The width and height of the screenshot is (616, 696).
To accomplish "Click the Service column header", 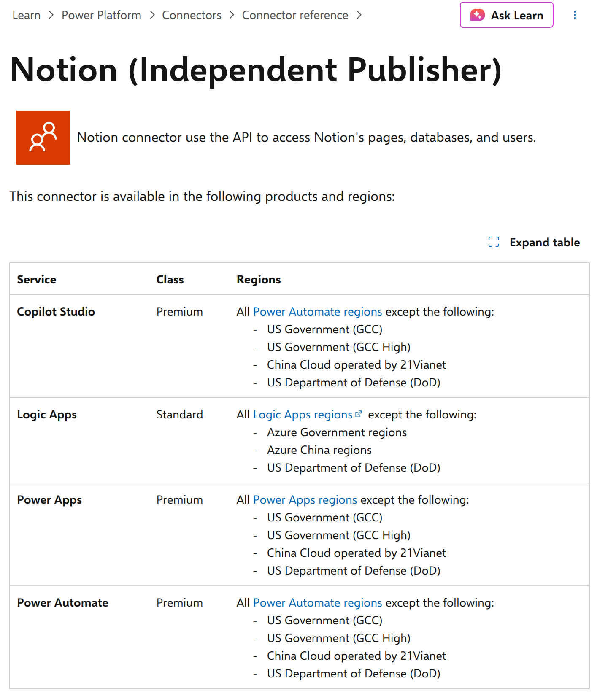I will 37,280.
